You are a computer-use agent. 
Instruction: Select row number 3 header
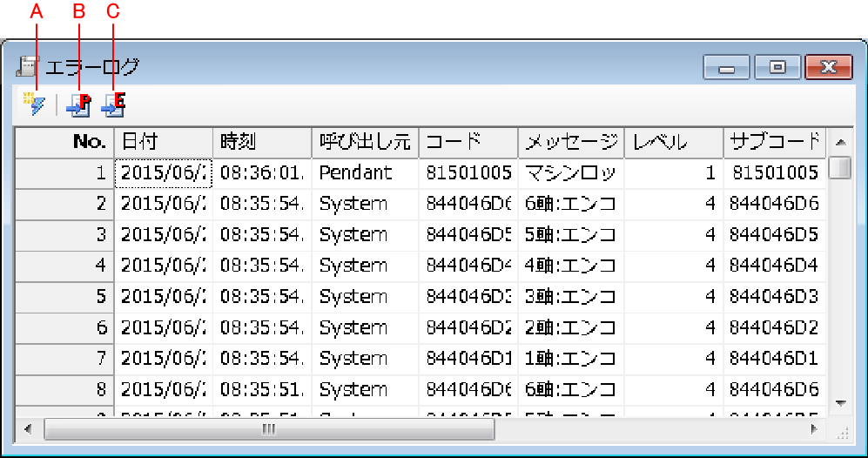click(64, 235)
